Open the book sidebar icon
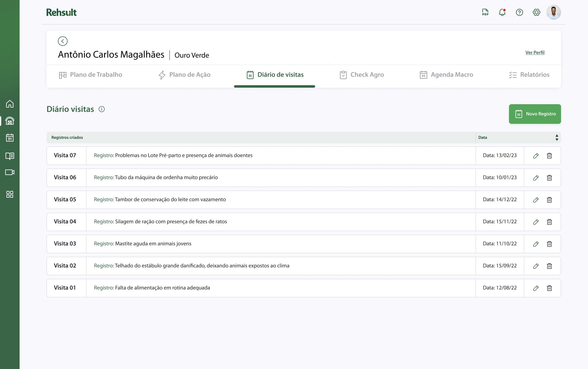This screenshot has height=369, width=588. click(x=10, y=156)
